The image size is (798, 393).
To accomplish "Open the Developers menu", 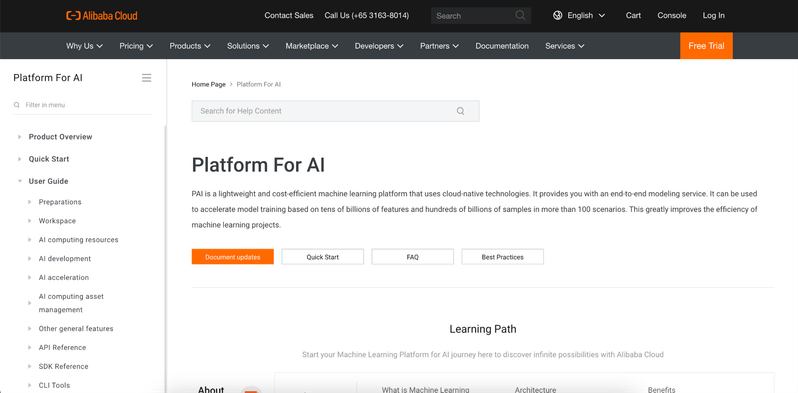I will click(379, 46).
